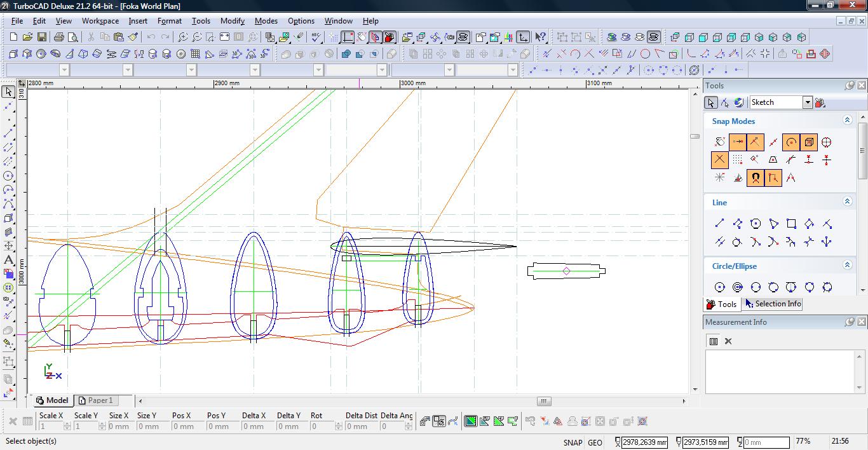Toggle the magnetic point snap mode
868x450 pixels.
click(x=756, y=178)
